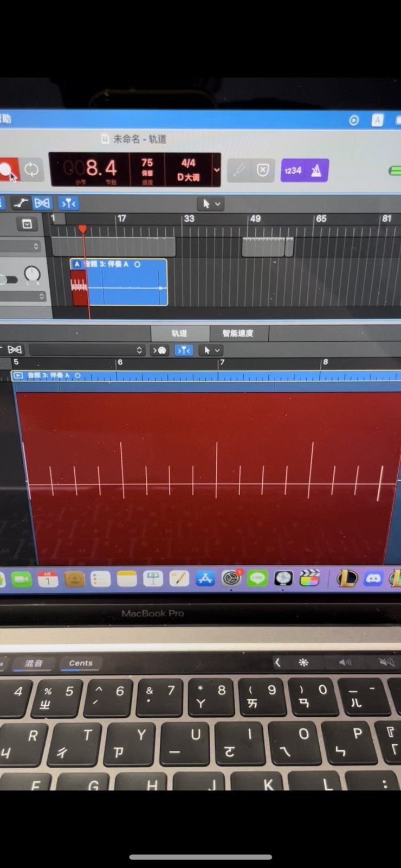The image size is (401, 868).
Task: Click the Catch Playhead icon in tracks toolbar
Action: [x=69, y=203]
